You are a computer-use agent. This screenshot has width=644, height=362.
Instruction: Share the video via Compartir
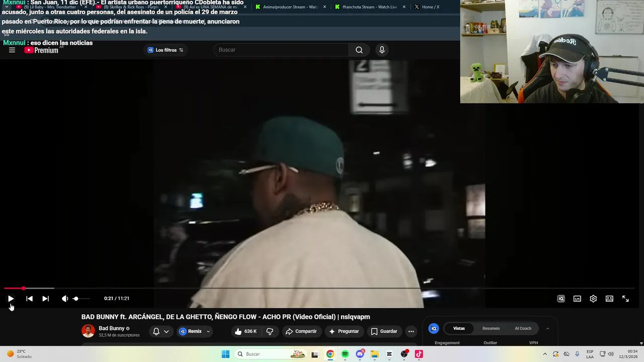pyautogui.click(x=301, y=331)
